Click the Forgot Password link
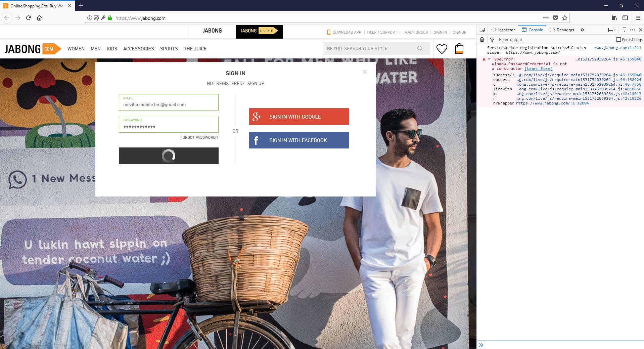The width and height of the screenshot is (644, 349). click(x=199, y=137)
